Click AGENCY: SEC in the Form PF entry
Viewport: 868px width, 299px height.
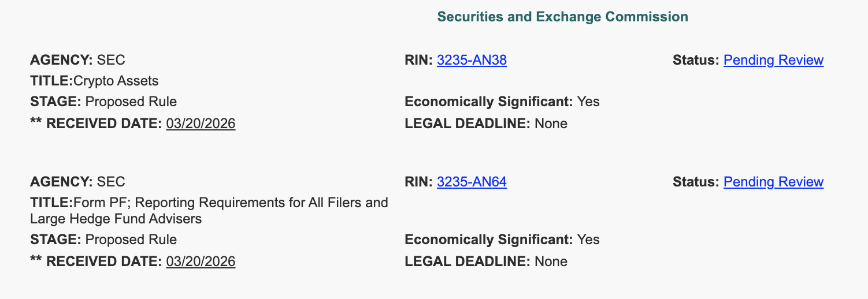(77, 182)
